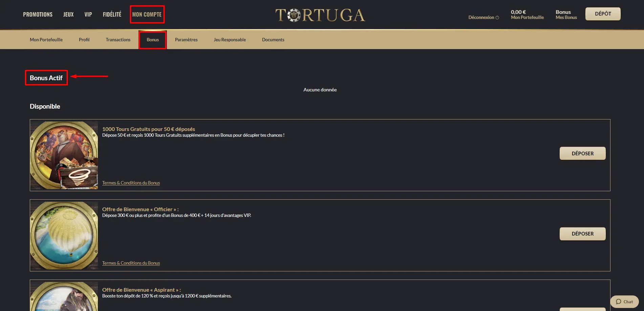Open the Transactions tab
Screen dimensions: 644x311
point(118,40)
